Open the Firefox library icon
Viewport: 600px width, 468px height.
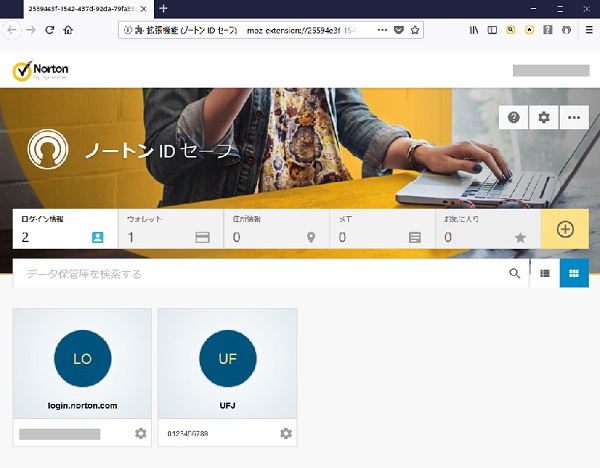474,30
